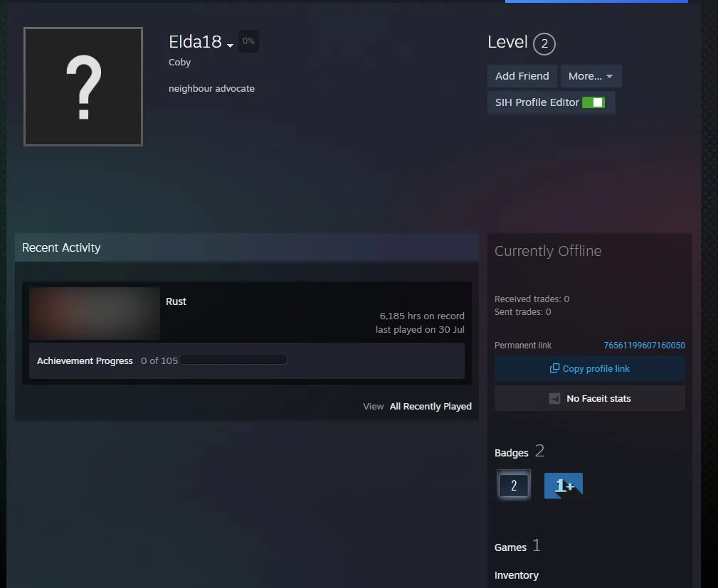Toggle the SIH Profile Editor switch
The image size is (718, 588).
593,102
